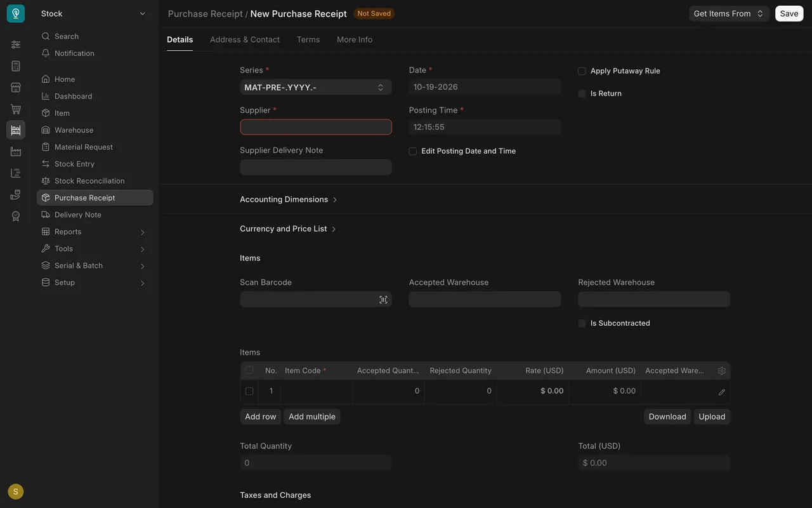
Task: Expand Reports in the sidebar
Action: click(95, 232)
